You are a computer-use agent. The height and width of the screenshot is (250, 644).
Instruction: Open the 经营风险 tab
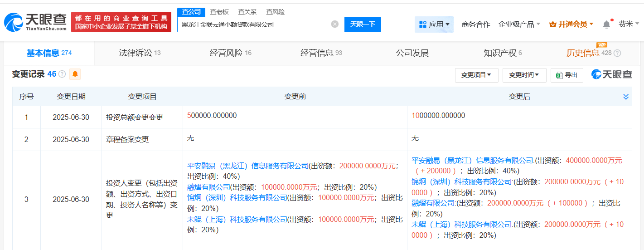tap(231, 53)
